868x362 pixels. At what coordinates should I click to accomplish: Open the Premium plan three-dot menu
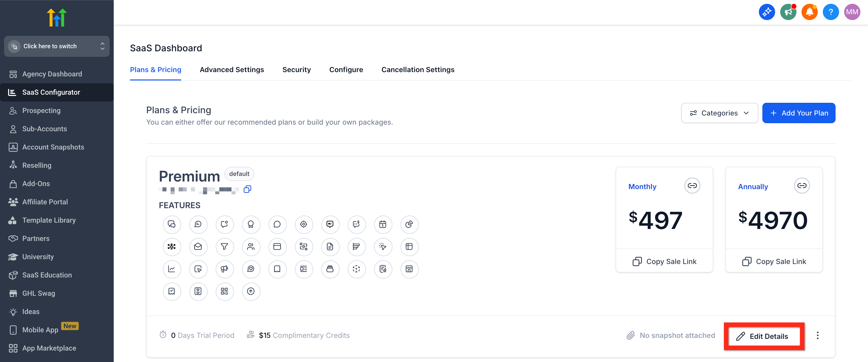click(x=817, y=335)
